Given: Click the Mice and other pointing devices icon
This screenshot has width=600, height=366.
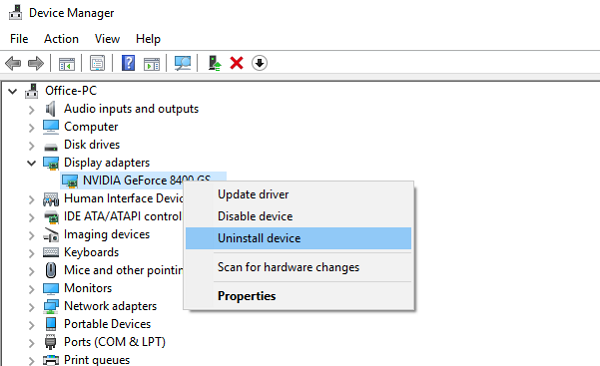Looking at the screenshot, I should point(51,270).
